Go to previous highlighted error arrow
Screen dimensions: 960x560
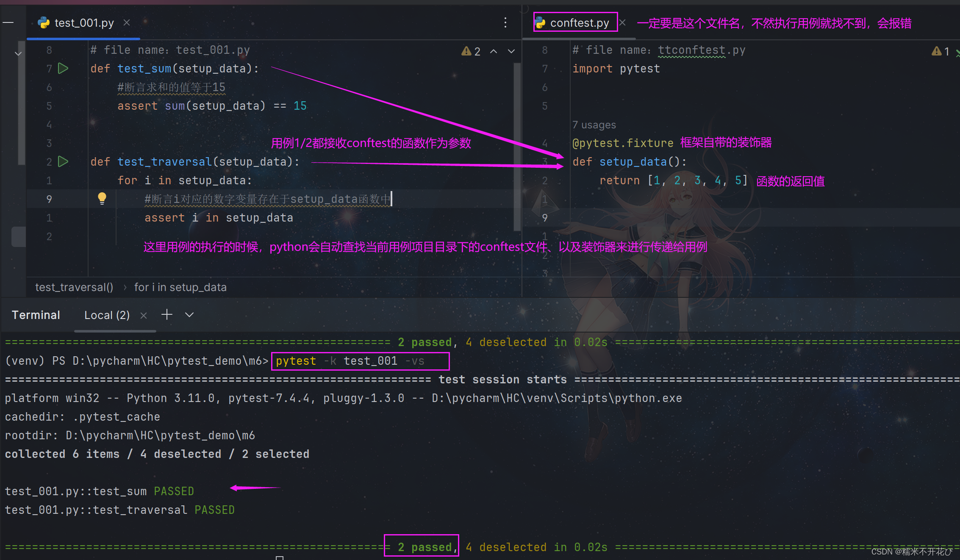pos(494,51)
